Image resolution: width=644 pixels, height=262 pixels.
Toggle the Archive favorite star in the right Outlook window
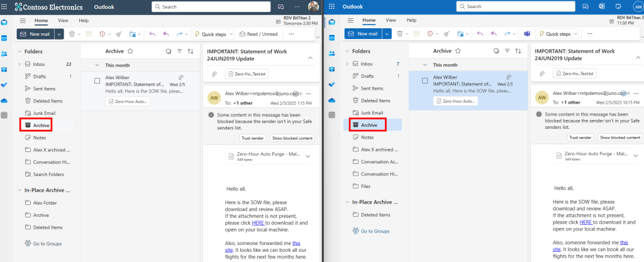tap(458, 51)
